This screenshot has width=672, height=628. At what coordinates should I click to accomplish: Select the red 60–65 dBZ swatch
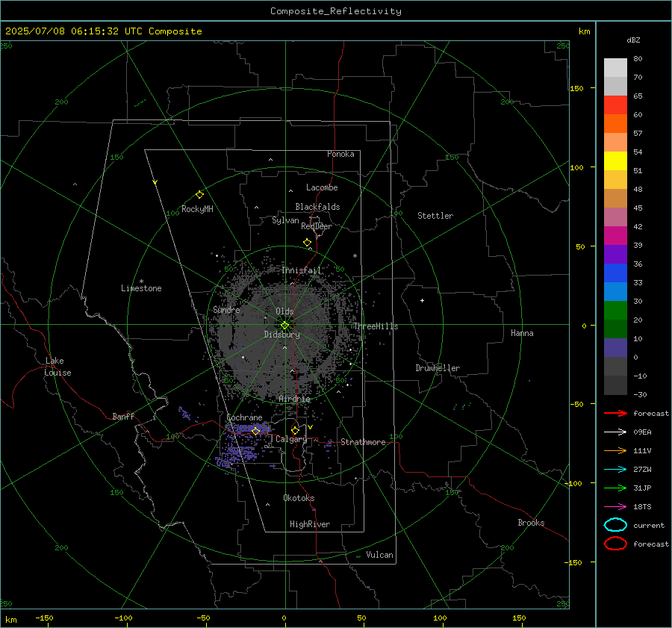[x=615, y=105]
